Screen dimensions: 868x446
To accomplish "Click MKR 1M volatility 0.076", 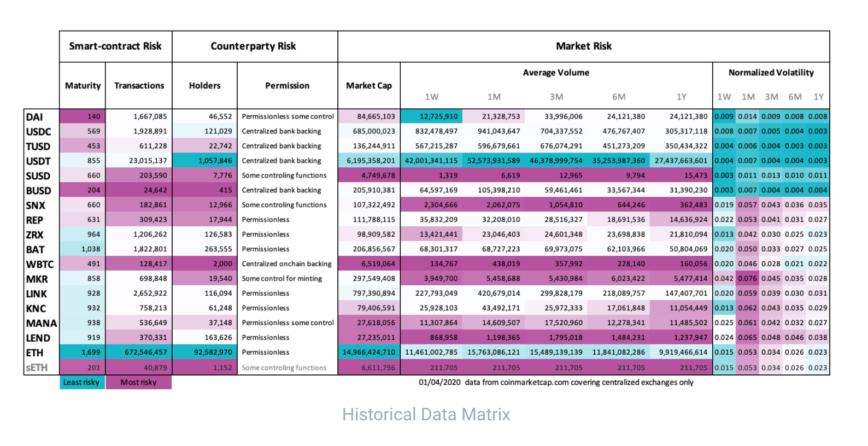I will (748, 279).
